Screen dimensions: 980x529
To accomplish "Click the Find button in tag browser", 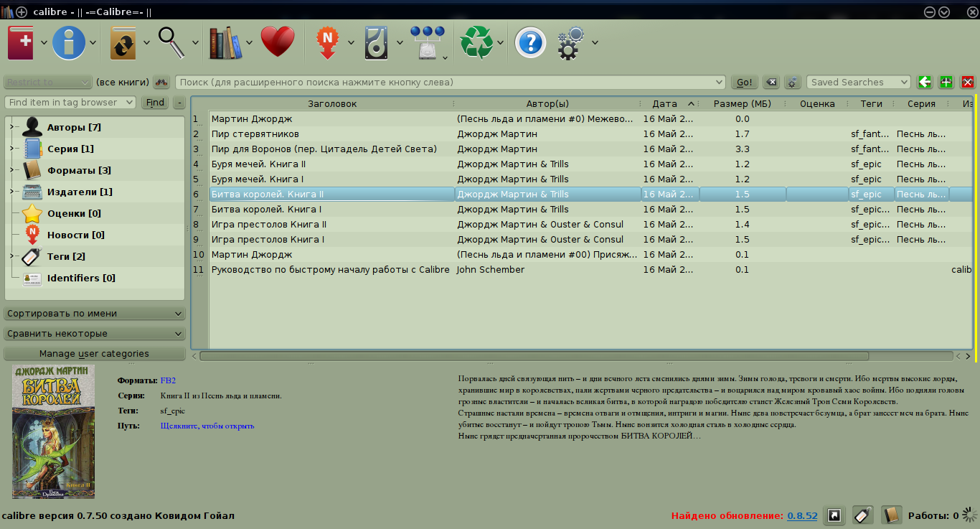I will (156, 103).
